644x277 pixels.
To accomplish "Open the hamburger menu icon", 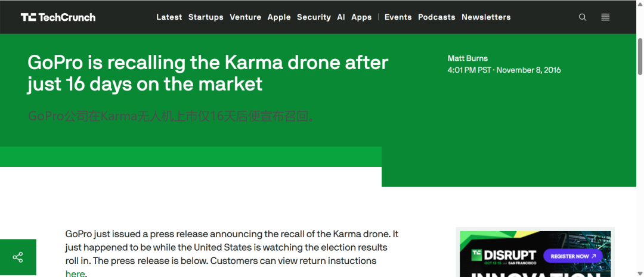I will tap(605, 17).
